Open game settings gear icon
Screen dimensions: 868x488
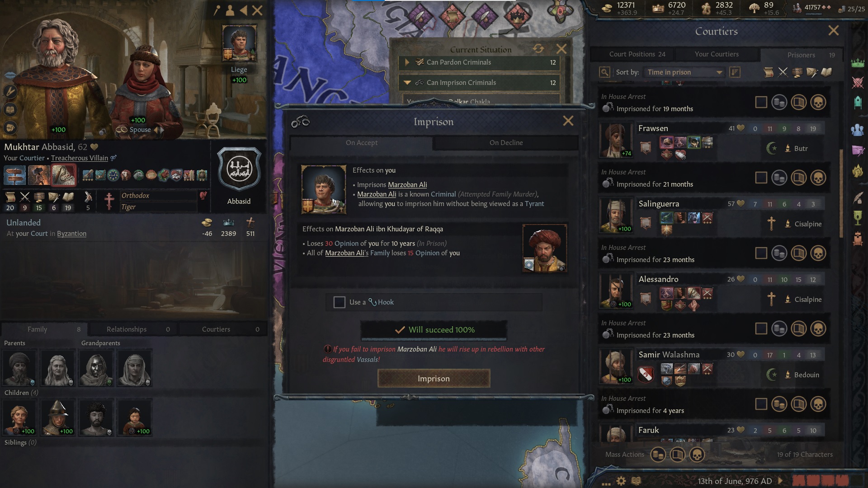click(621, 481)
